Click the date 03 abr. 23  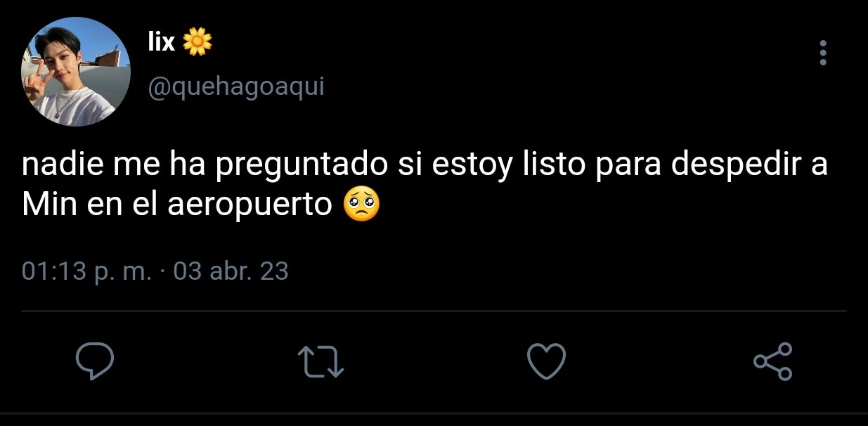click(x=231, y=271)
